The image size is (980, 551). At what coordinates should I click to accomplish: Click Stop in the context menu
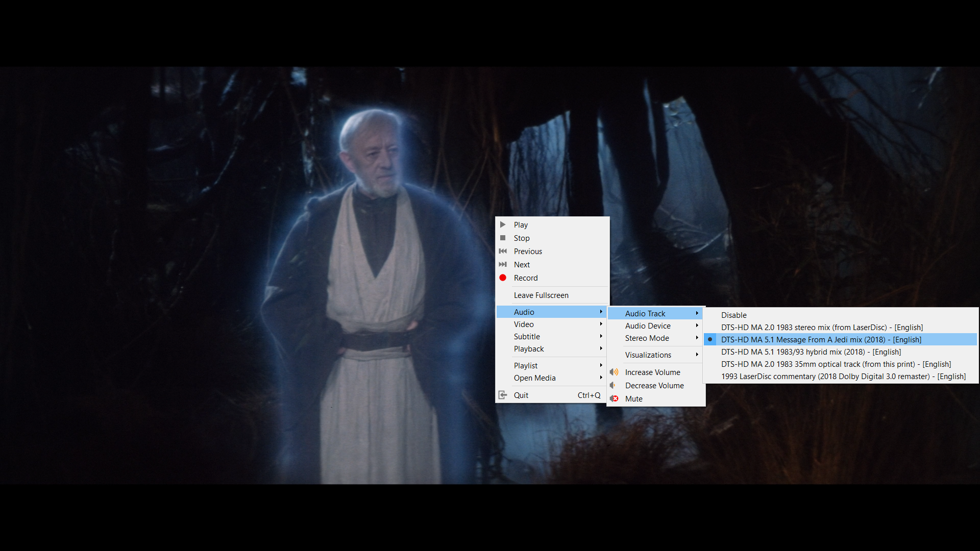coord(552,238)
